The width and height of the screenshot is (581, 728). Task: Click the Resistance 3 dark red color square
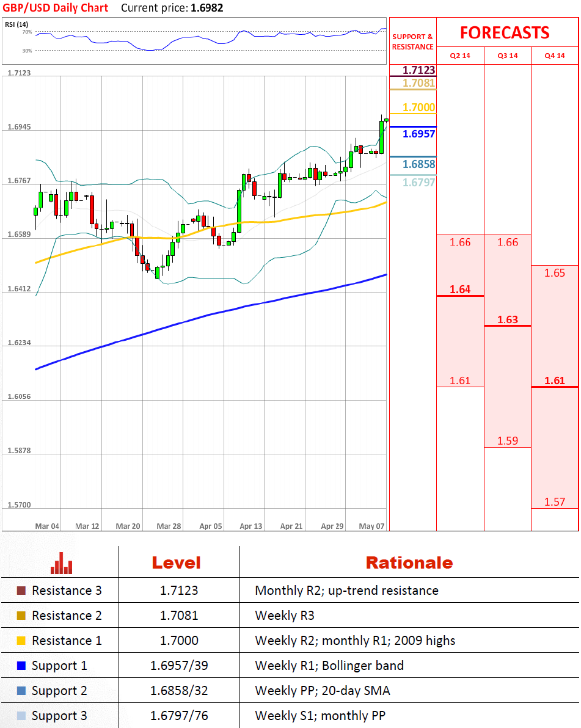click(21, 591)
